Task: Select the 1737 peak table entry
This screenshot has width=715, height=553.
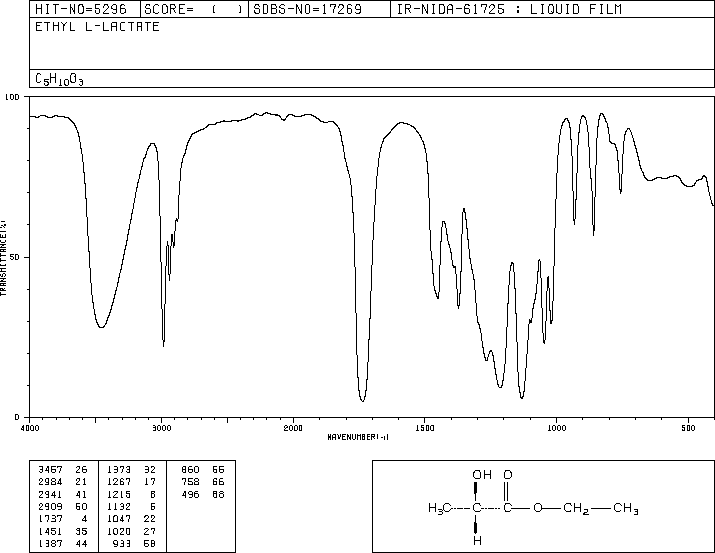Action: (x=63, y=519)
